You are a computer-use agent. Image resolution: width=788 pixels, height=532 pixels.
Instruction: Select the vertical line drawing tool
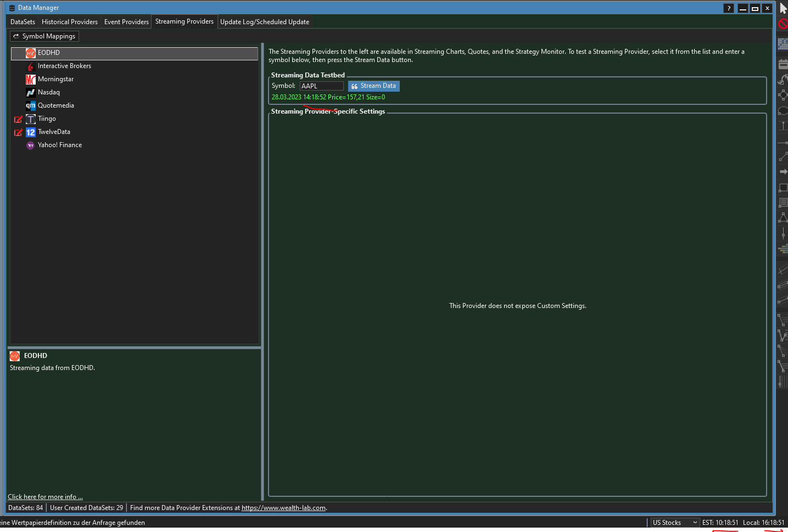coord(783,233)
